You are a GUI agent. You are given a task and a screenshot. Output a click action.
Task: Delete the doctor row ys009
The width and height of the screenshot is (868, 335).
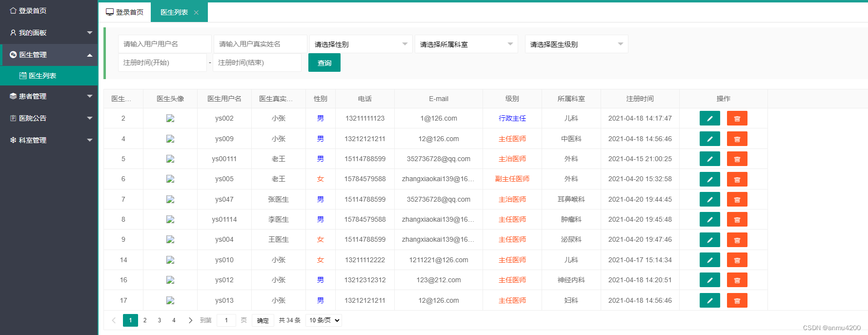[737, 139]
